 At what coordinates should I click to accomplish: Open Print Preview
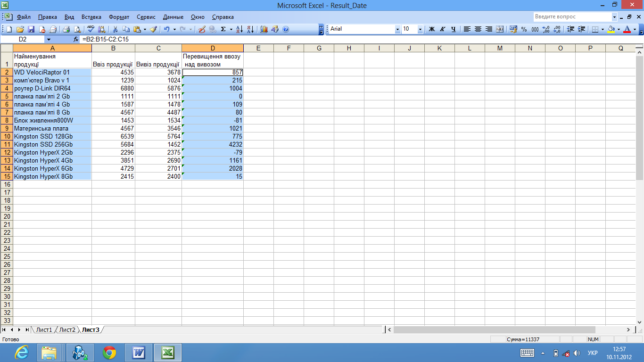pos(77,29)
